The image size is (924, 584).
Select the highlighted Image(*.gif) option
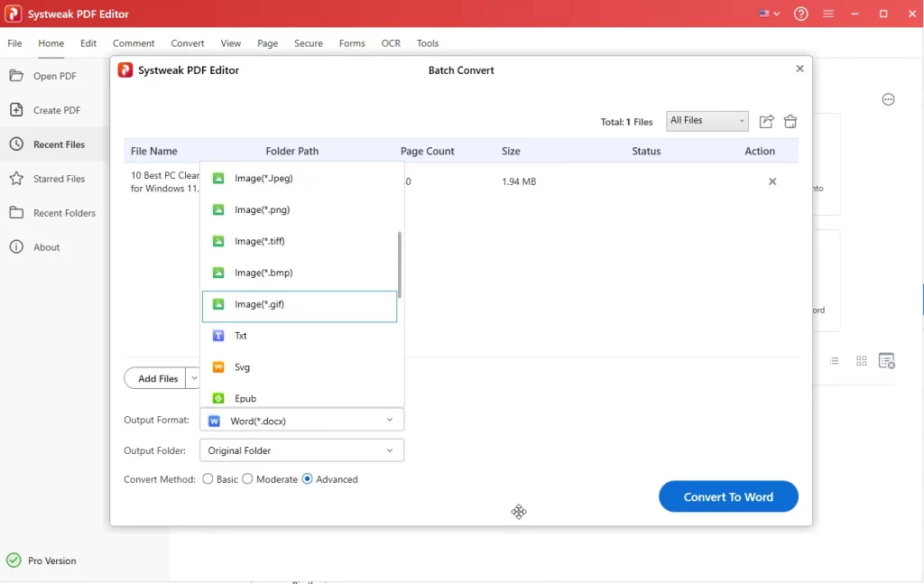coord(300,306)
